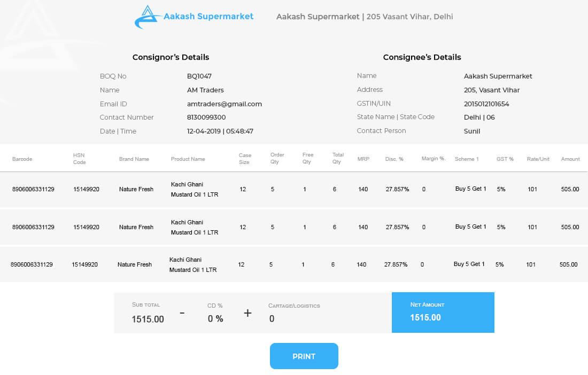Click the PRINT button
This screenshot has height=375, width=588.
(x=304, y=356)
